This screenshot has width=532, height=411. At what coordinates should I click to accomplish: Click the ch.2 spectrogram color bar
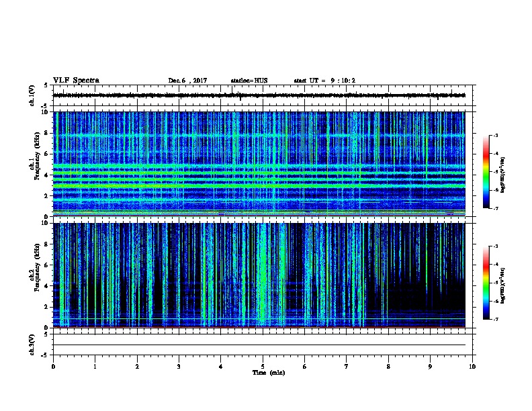click(x=486, y=283)
